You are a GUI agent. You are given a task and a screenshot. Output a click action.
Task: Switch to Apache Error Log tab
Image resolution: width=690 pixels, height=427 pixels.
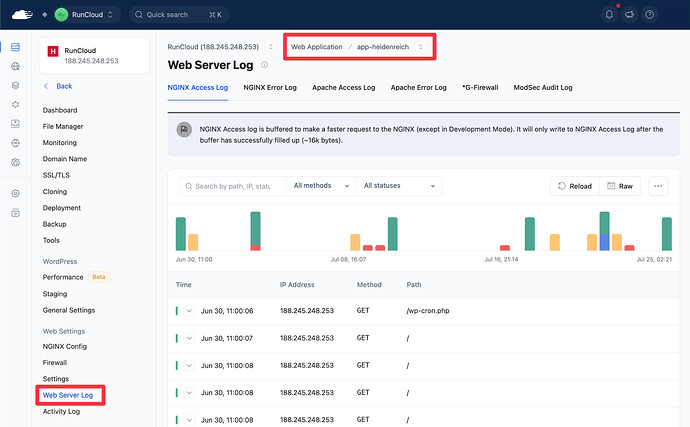418,88
